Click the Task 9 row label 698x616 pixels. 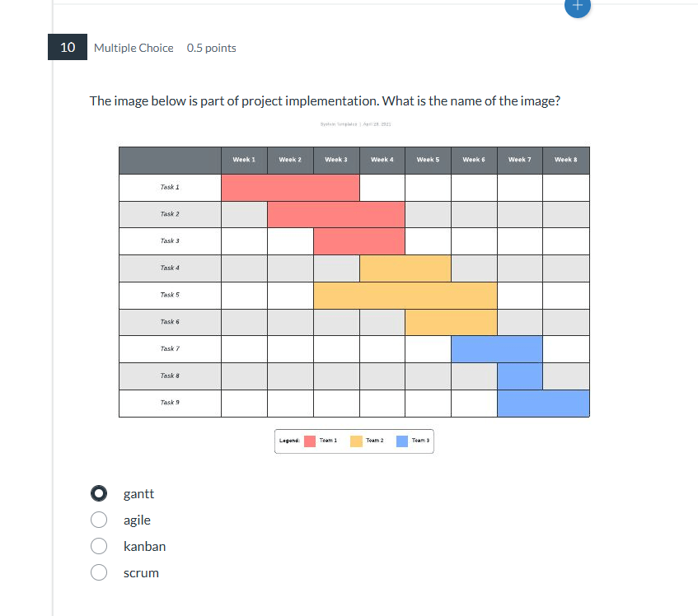pyautogui.click(x=170, y=403)
